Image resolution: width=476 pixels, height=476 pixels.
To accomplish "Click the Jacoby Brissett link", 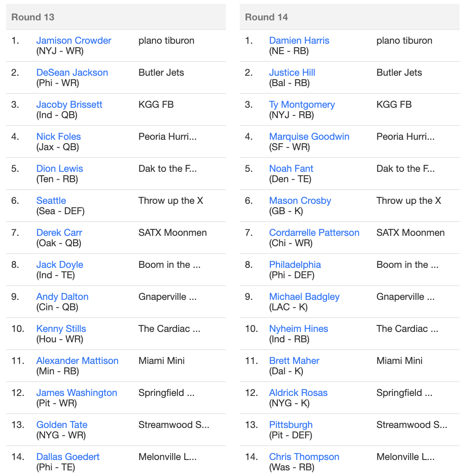I will click(x=69, y=105).
